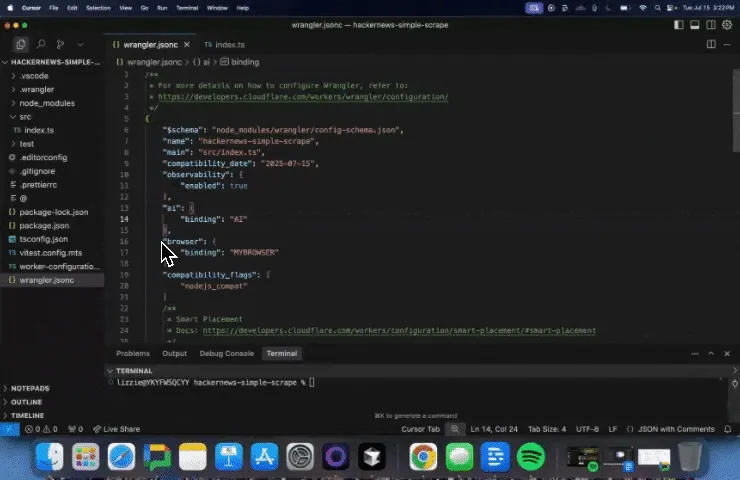This screenshot has height=480, width=740.
Task: Collapse the src folder
Action: (x=25, y=117)
